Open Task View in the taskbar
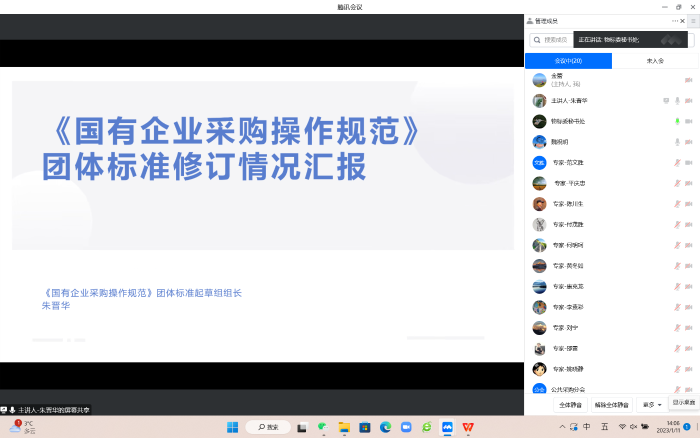This screenshot has width=700, height=438. tap(302, 427)
